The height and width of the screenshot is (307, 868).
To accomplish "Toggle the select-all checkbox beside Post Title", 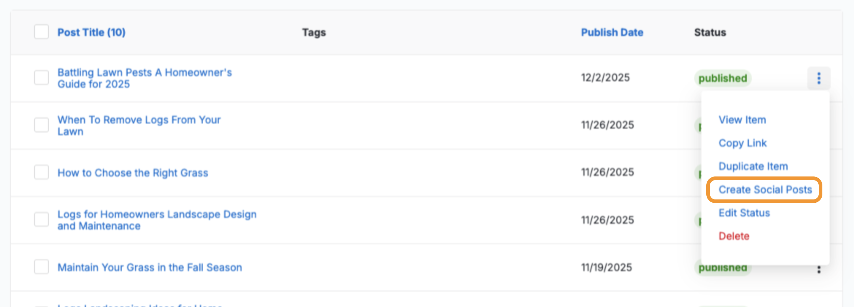I will (x=41, y=32).
